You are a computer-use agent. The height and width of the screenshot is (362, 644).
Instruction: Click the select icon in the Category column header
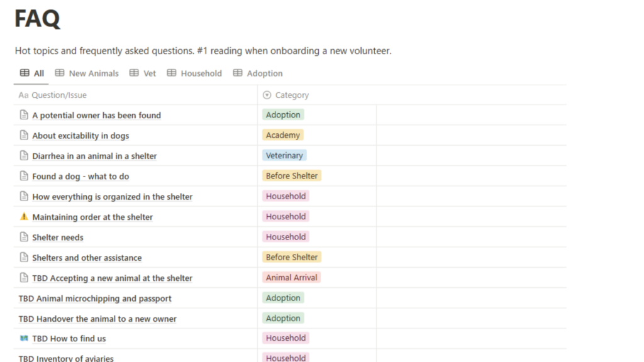[267, 96]
